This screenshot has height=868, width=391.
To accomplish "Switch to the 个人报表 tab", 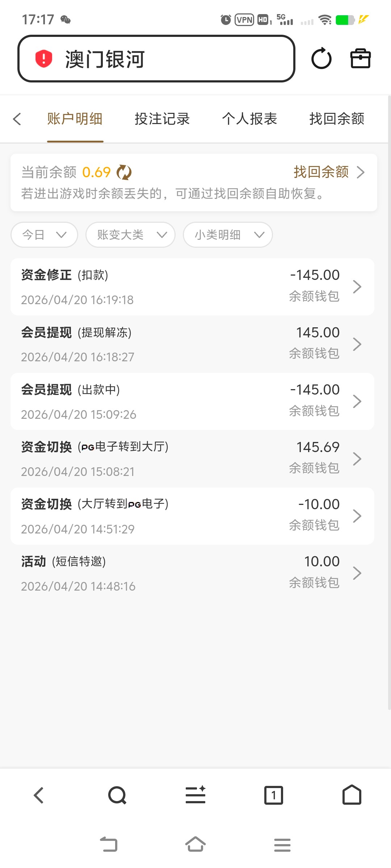I will click(x=249, y=119).
